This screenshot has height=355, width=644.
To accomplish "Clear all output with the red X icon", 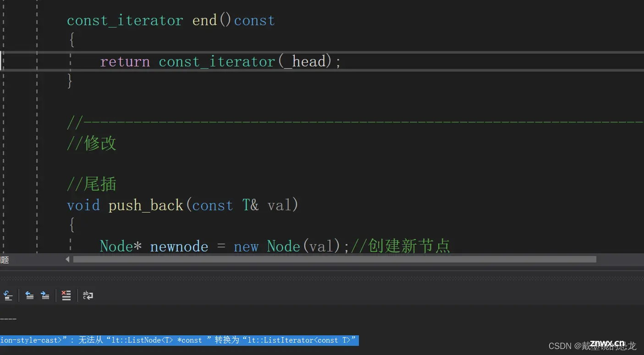I will coord(66,295).
